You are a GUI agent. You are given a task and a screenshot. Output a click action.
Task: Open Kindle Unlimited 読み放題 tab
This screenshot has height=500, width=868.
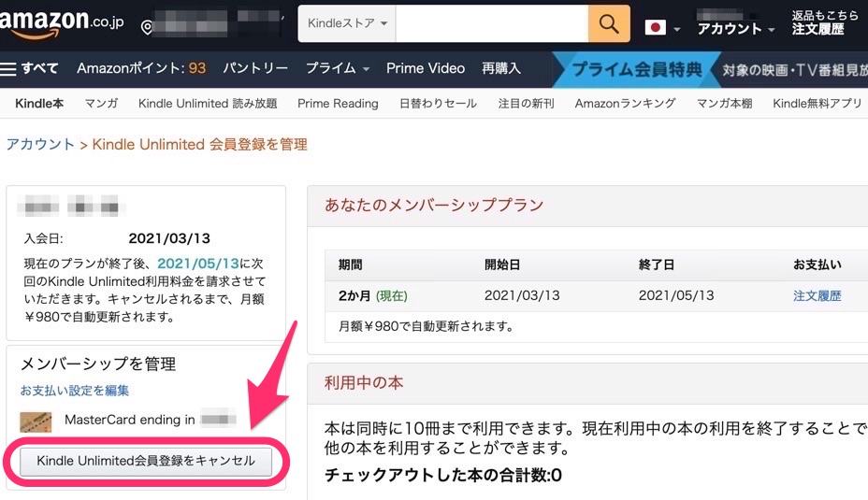(208, 104)
